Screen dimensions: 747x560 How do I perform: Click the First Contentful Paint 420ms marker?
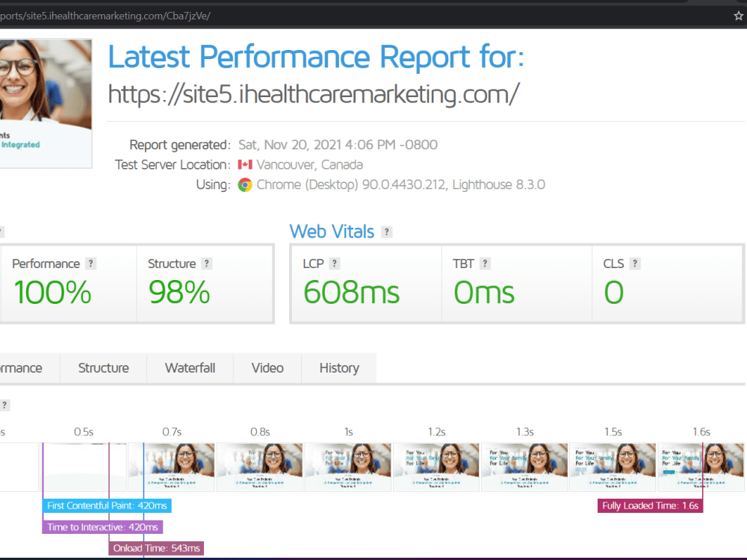click(x=107, y=505)
